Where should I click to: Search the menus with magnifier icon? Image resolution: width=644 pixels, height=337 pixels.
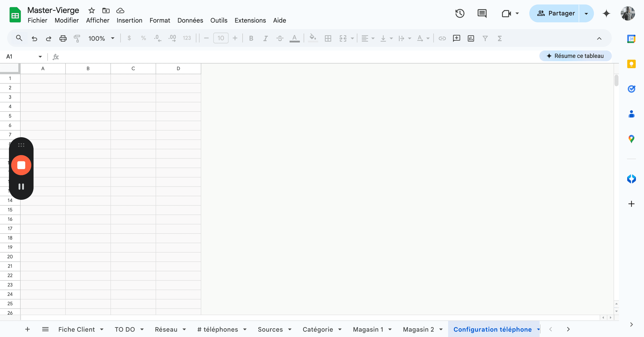[19, 38]
